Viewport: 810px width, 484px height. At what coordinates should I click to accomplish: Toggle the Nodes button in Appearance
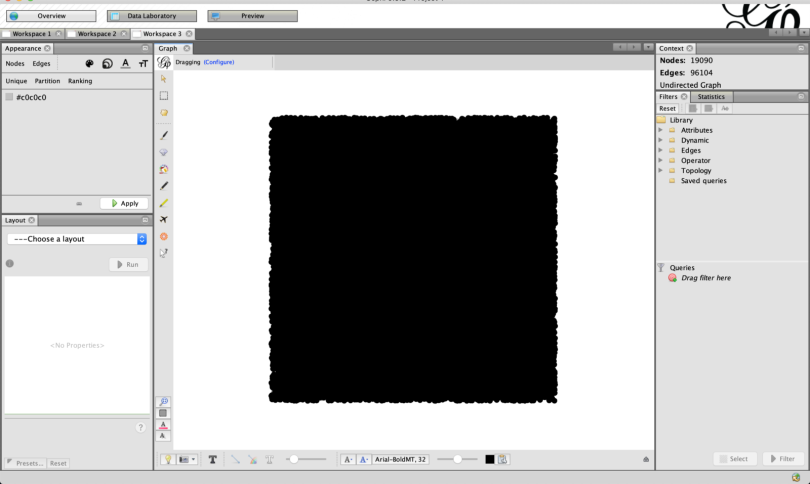pos(15,64)
